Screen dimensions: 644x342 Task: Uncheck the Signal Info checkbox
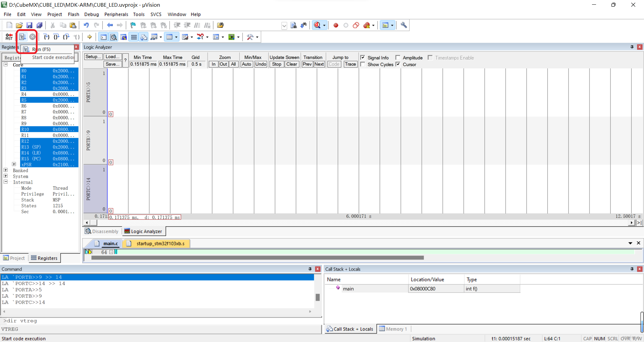pyautogui.click(x=363, y=57)
